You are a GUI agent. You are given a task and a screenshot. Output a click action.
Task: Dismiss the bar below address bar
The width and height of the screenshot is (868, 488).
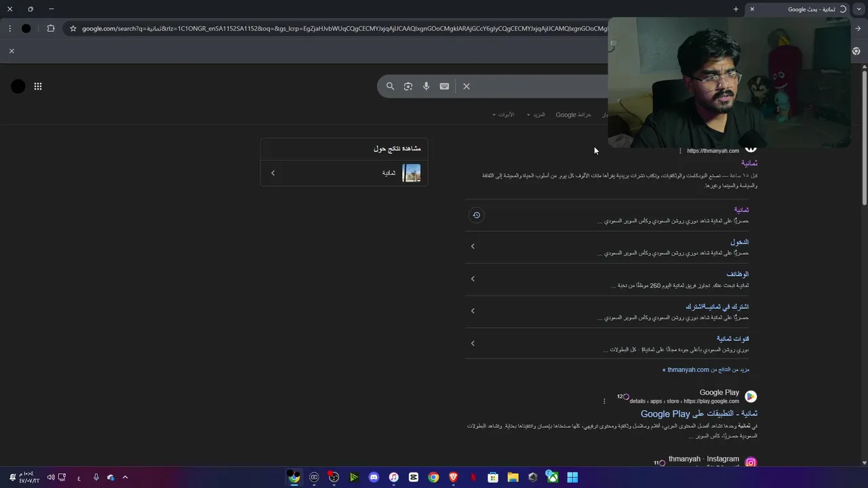[x=12, y=51]
